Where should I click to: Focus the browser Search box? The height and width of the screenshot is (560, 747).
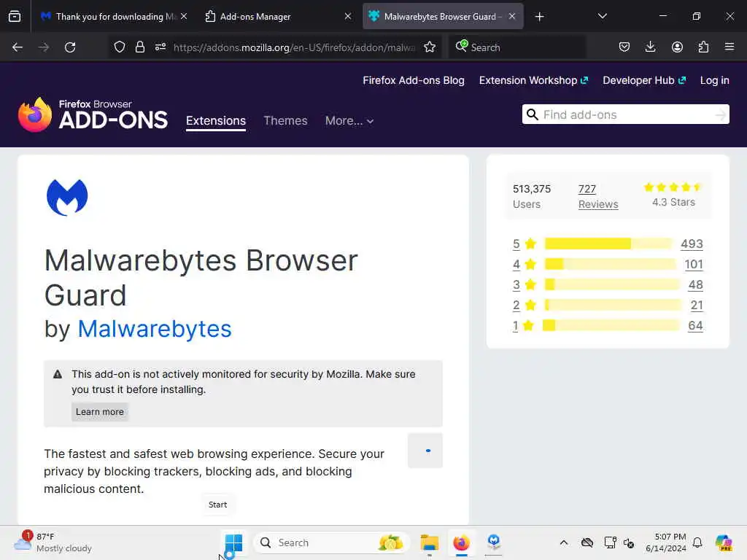(x=517, y=47)
